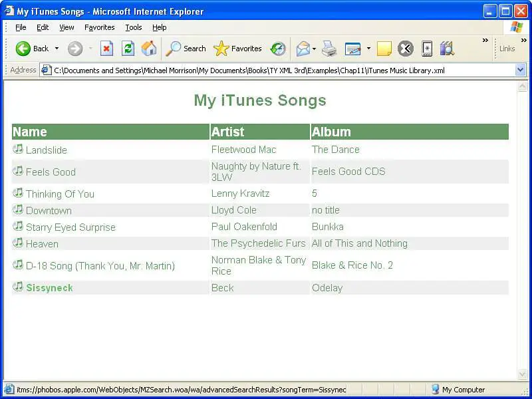532x399 pixels.
Task: Open the Address bar dropdown list
Action: [x=520, y=70]
